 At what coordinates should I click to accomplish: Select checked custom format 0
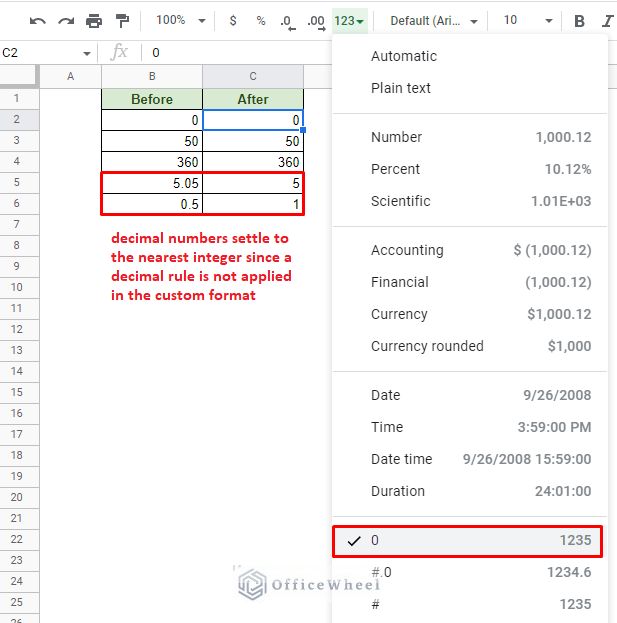468,541
